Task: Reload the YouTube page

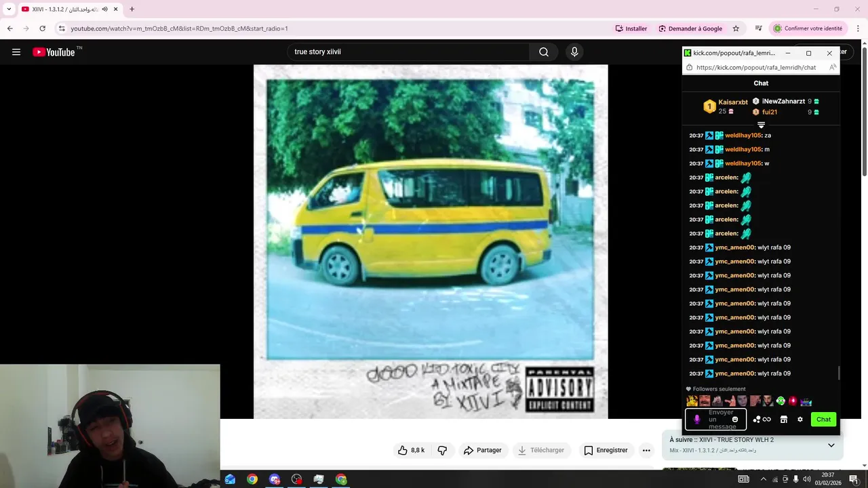Action: tap(42, 28)
